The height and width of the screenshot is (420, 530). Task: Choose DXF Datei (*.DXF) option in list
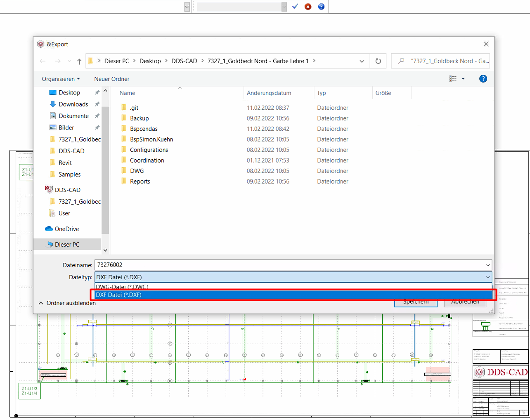[293, 295]
